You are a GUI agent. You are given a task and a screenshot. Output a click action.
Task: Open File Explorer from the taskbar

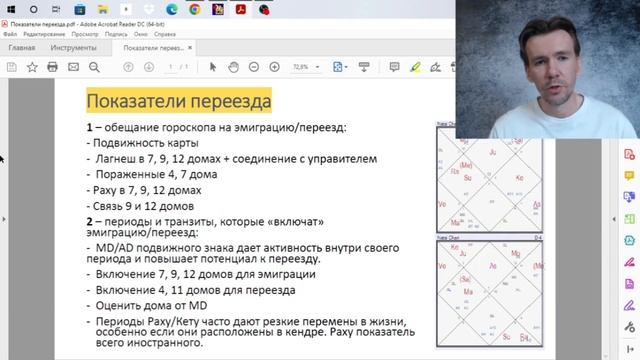[x=102, y=9]
